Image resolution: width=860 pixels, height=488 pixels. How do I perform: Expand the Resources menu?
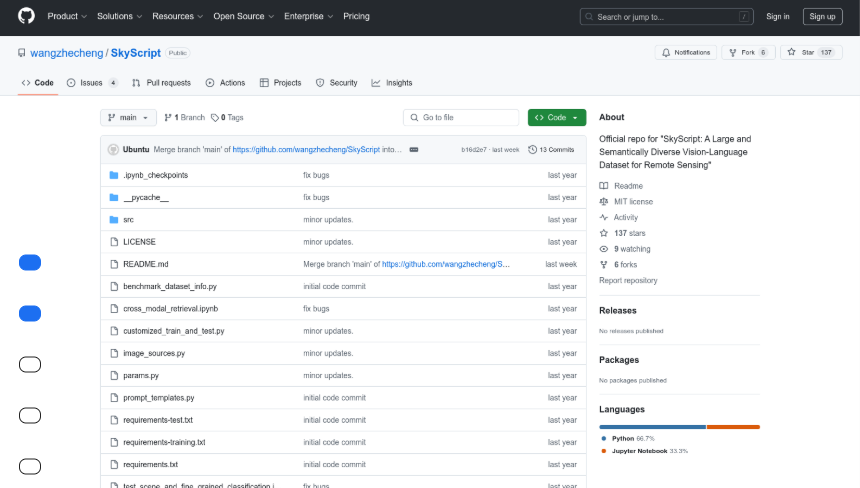coord(178,16)
